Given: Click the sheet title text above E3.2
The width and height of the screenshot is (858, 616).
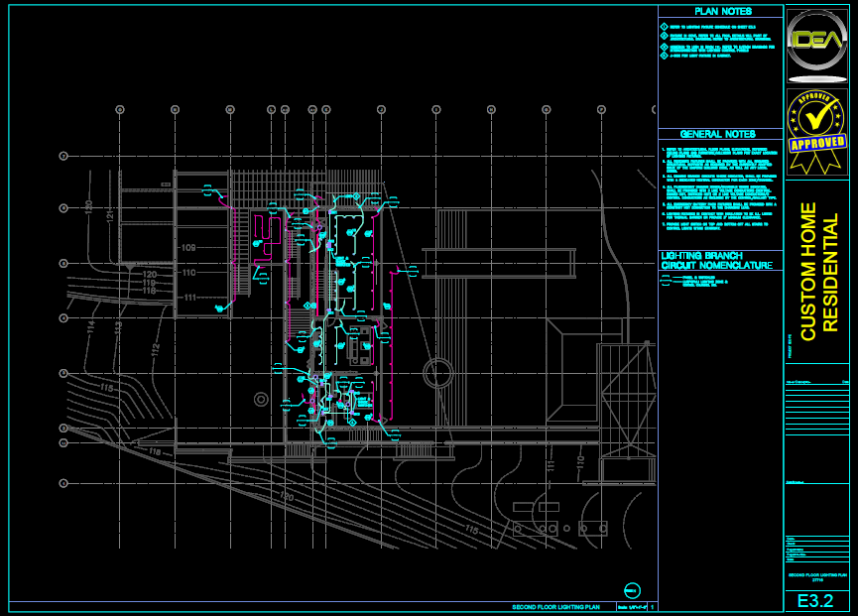Looking at the screenshot, I should point(817,576).
